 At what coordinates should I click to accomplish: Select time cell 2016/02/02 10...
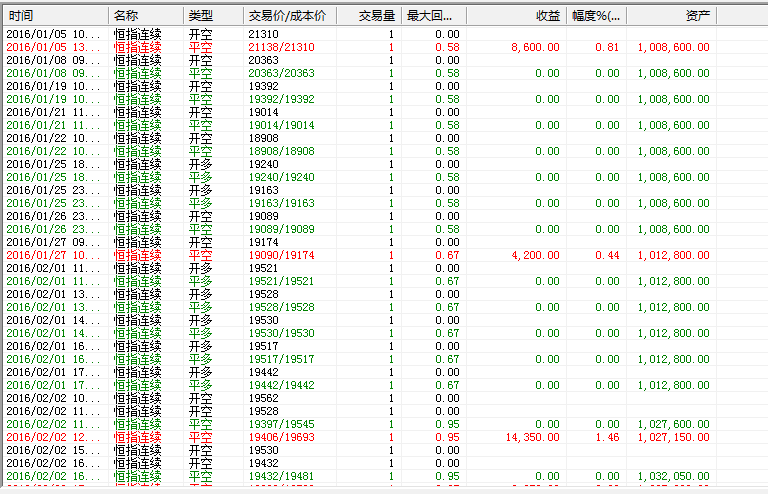point(53,398)
